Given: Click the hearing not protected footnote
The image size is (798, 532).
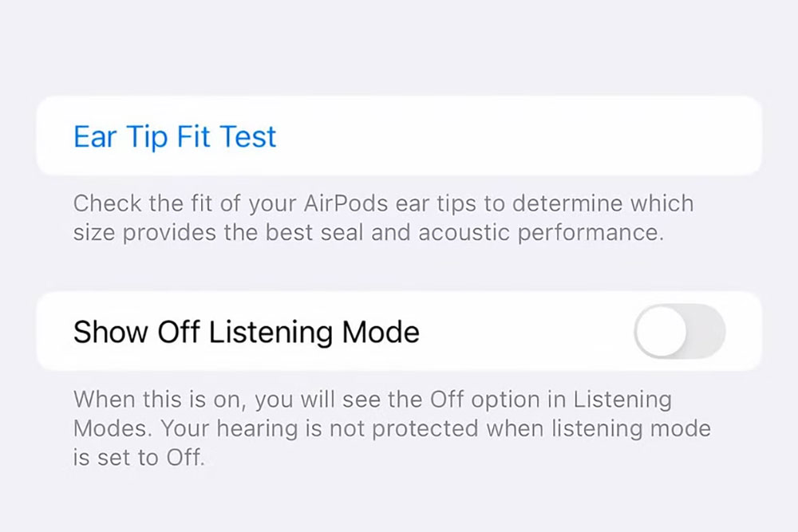Looking at the screenshot, I should [392, 428].
